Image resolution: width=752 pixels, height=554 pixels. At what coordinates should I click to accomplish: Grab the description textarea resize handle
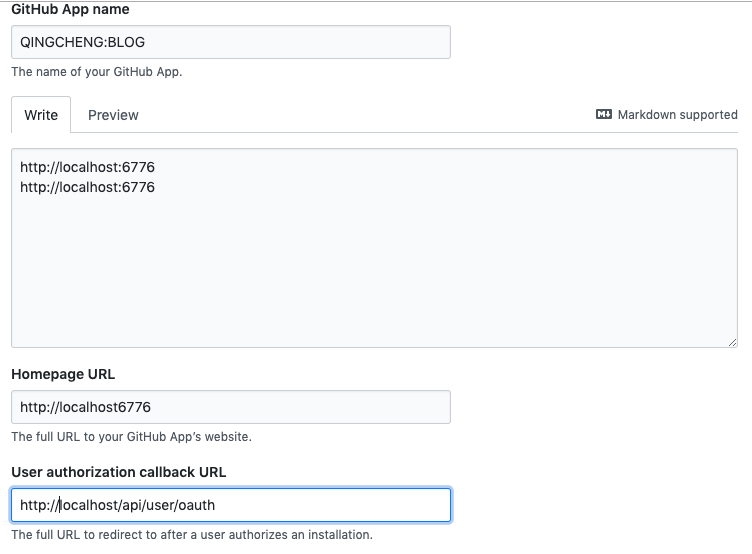pyautogui.click(x=732, y=341)
